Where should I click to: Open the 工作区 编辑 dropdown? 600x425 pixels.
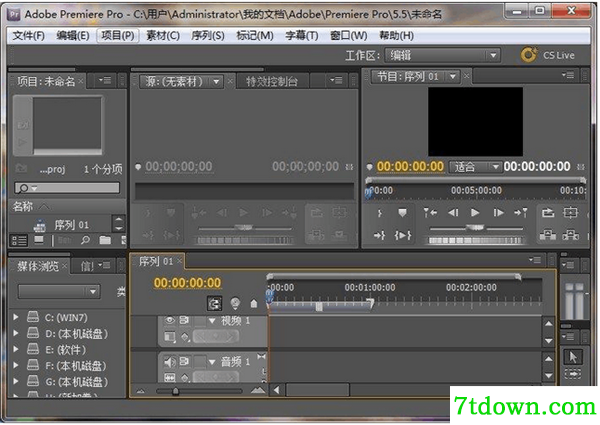pos(443,55)
